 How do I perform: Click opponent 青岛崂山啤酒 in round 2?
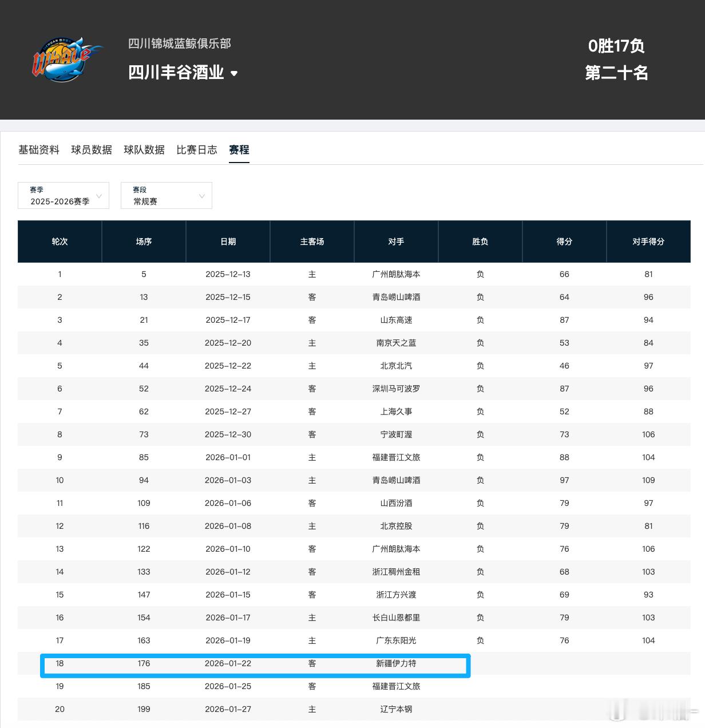(x=396, y=297)
